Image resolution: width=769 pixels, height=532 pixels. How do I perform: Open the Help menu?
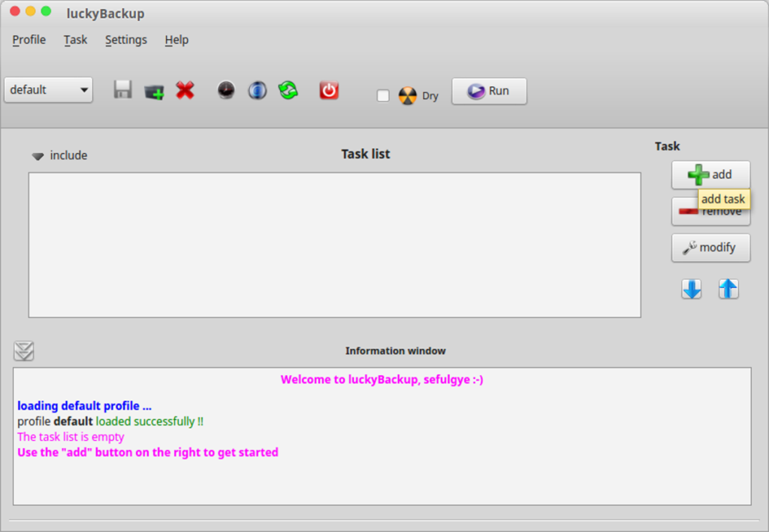click(x=176, y=40)
